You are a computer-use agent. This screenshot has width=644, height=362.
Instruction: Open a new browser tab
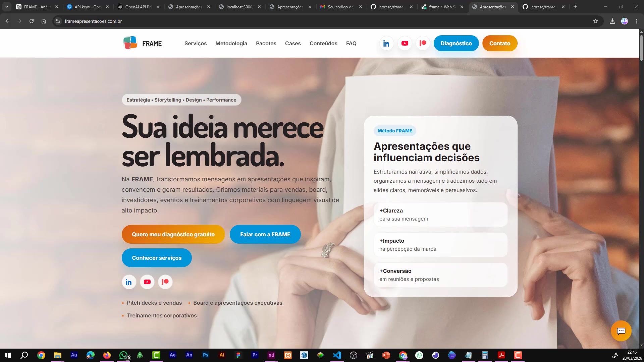coord(575,7)
